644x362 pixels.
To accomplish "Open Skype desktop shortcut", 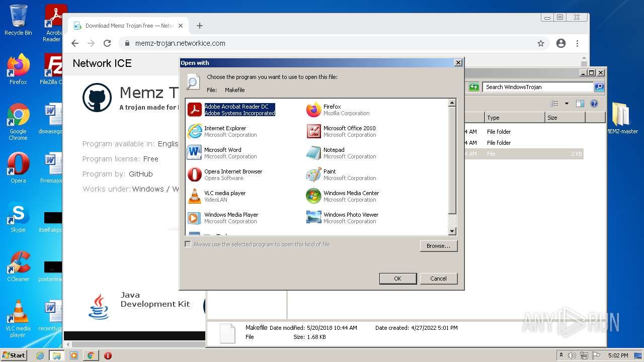I will (18, 217).
